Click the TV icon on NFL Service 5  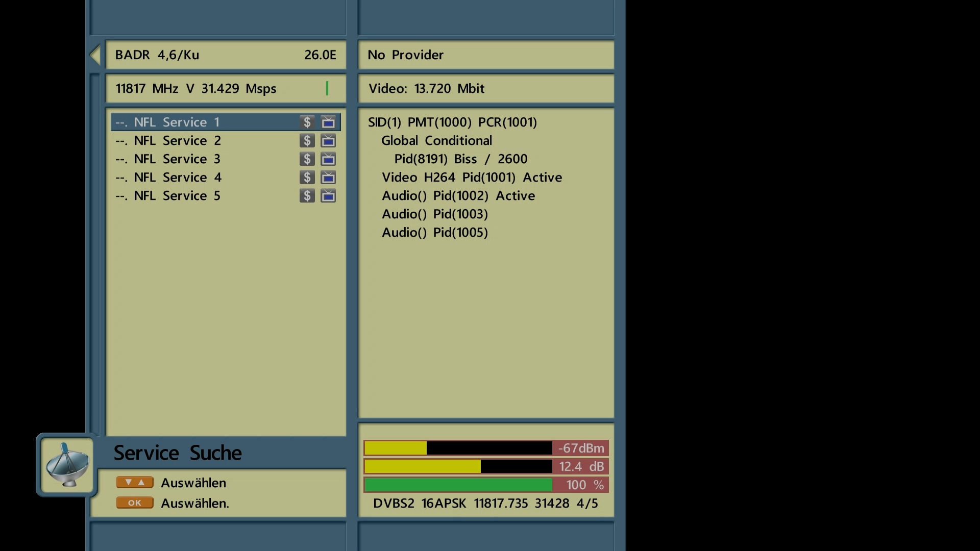click(328, 196)
